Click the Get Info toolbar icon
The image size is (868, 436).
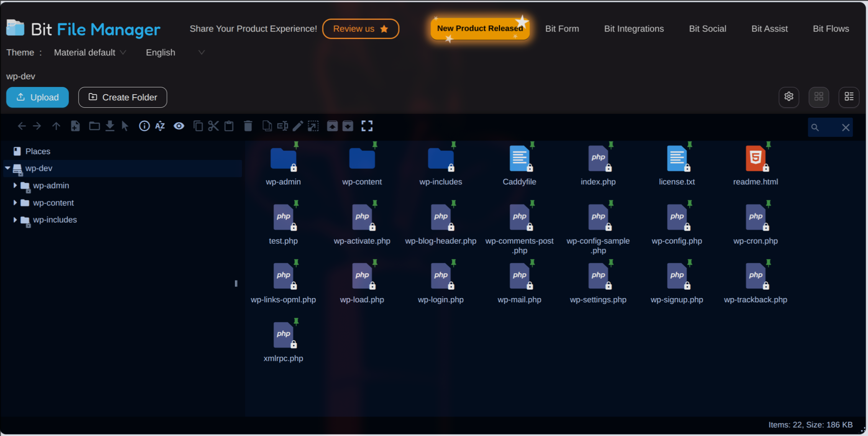point(144,126)
